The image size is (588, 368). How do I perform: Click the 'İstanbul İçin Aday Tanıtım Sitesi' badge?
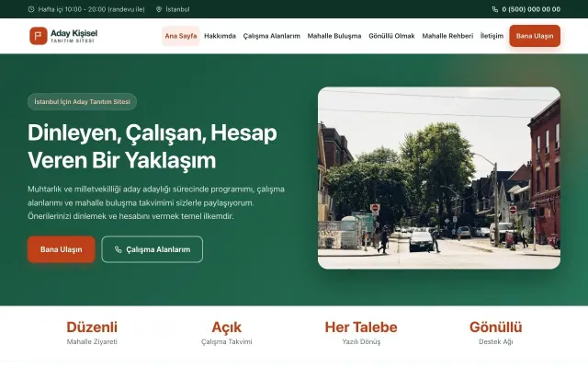(82, 102)
